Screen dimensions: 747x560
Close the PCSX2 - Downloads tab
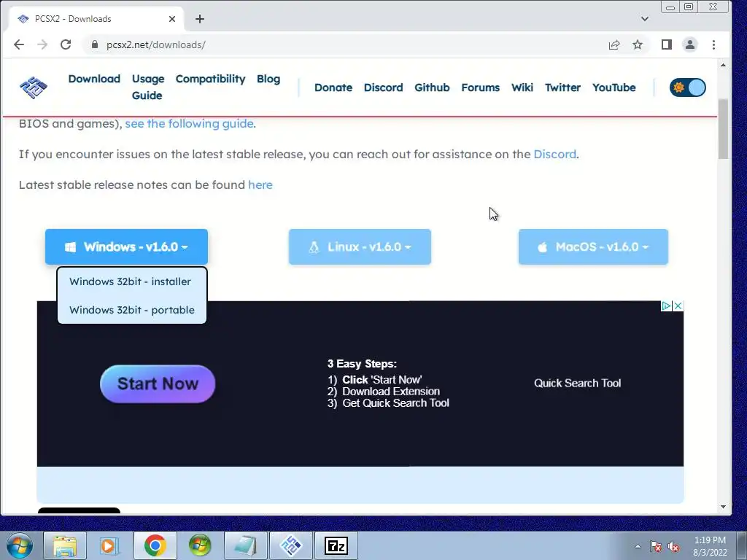pyautogui.click(x=172, y=19)
